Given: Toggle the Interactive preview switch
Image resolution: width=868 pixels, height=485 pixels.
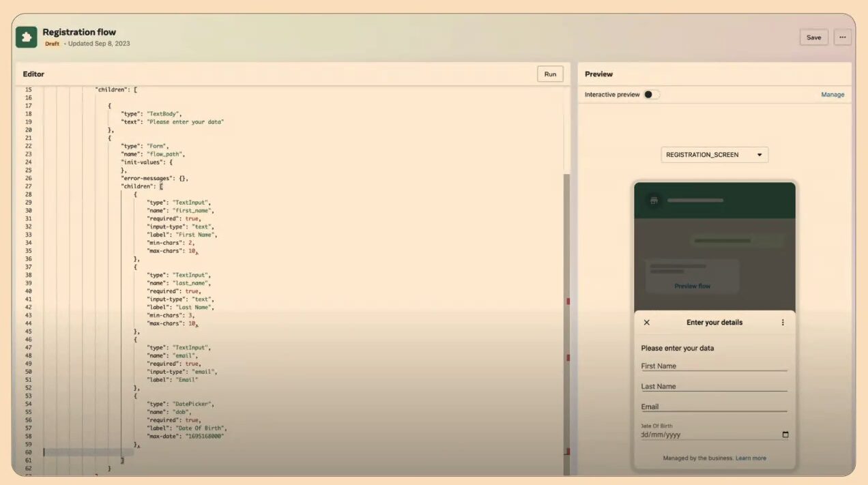Looking at the screenshot, I should (x=651, y=95).
